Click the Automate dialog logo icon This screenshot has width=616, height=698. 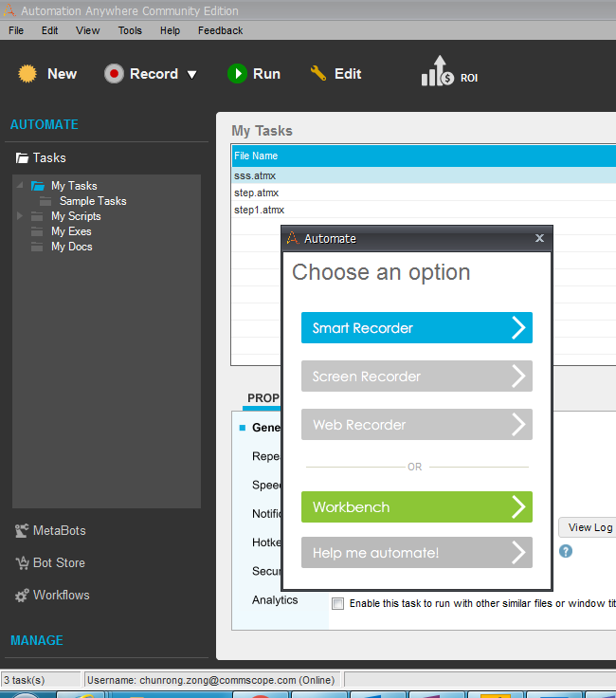pos(293,238)
